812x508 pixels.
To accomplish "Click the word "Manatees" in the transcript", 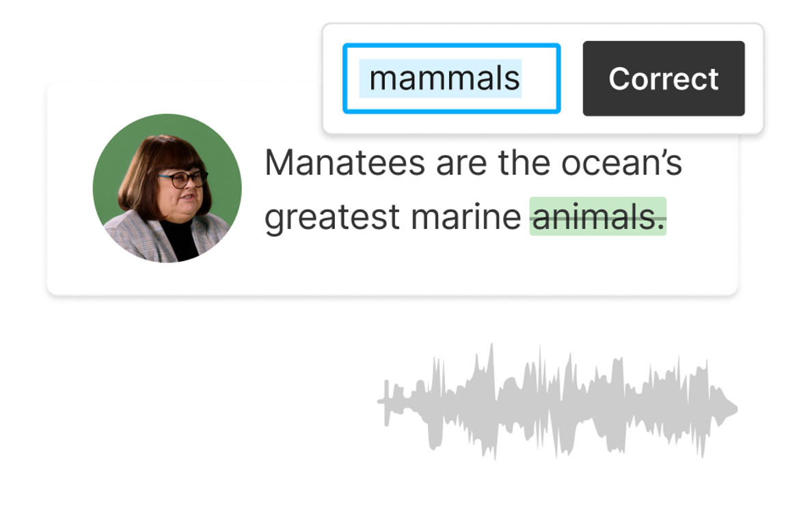I will [x=345, y=163].
